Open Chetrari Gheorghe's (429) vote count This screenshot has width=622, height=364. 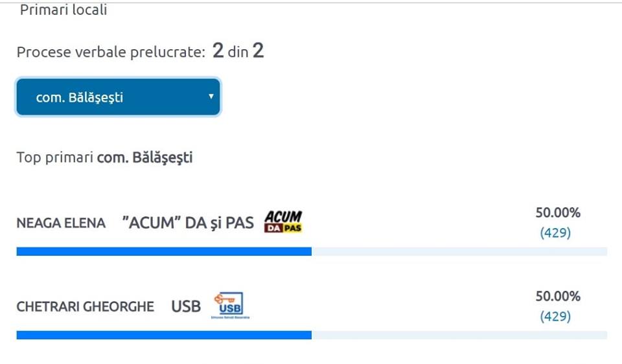[x=555, y=317]
